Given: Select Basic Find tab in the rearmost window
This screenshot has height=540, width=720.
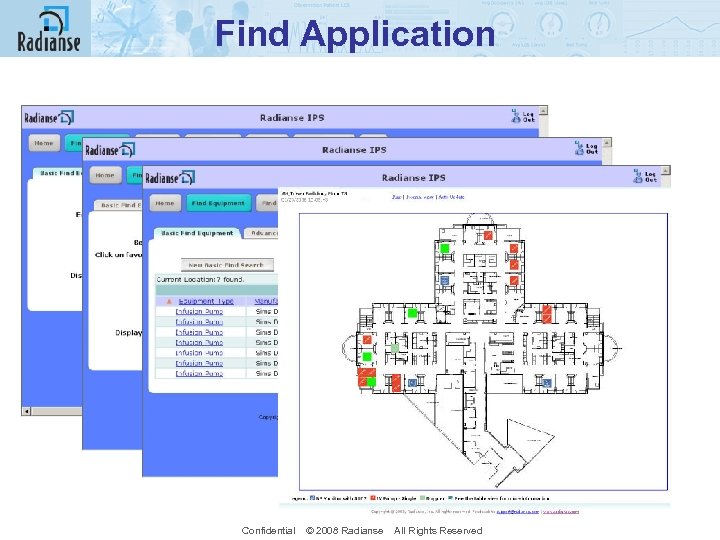Looking at the screenshot, I should point(58,173).
